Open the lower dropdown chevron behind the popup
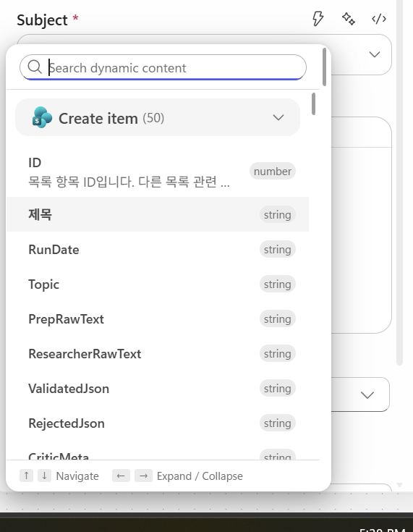Image resolution: width=413 pixels, height=532 pixels. 367,395
